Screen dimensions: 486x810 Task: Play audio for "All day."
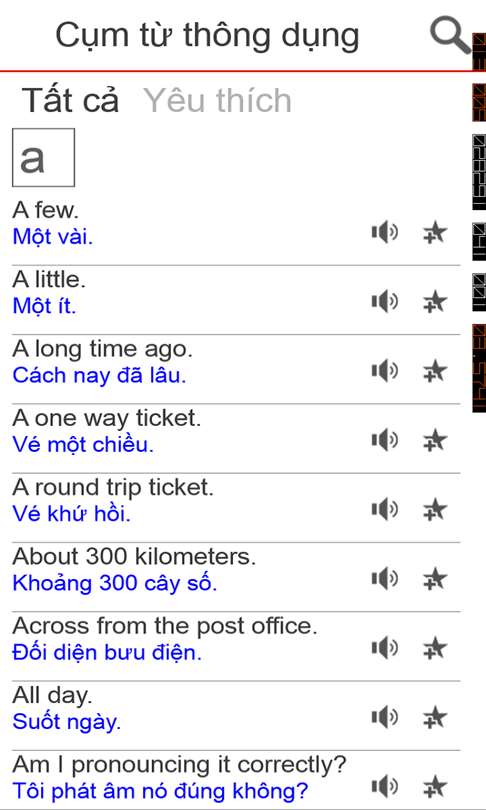[x=385, y=717]
